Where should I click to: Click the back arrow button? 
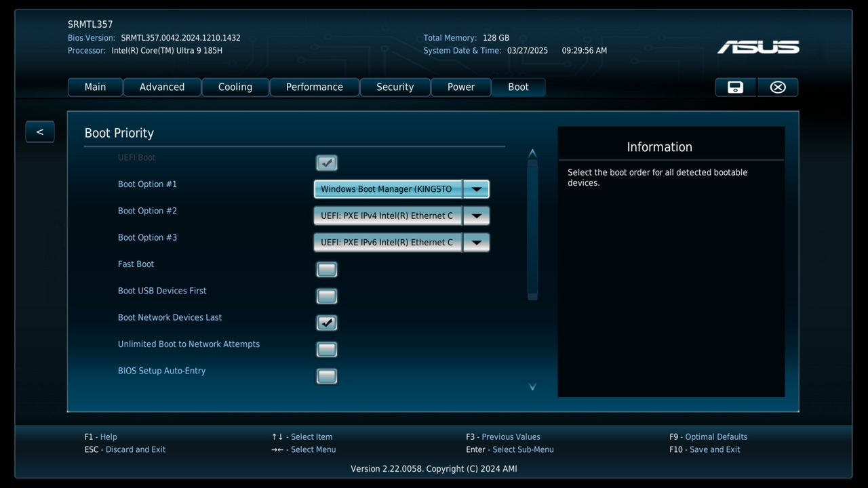[40, 131]
